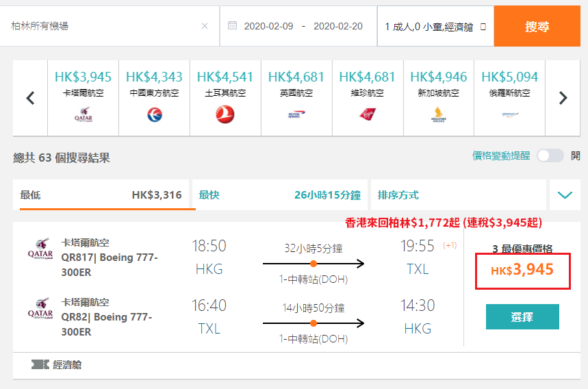Select HK$4,541 土耳其航空 price
The height and width of the screenshot is (389, 588).
point(225,77)
